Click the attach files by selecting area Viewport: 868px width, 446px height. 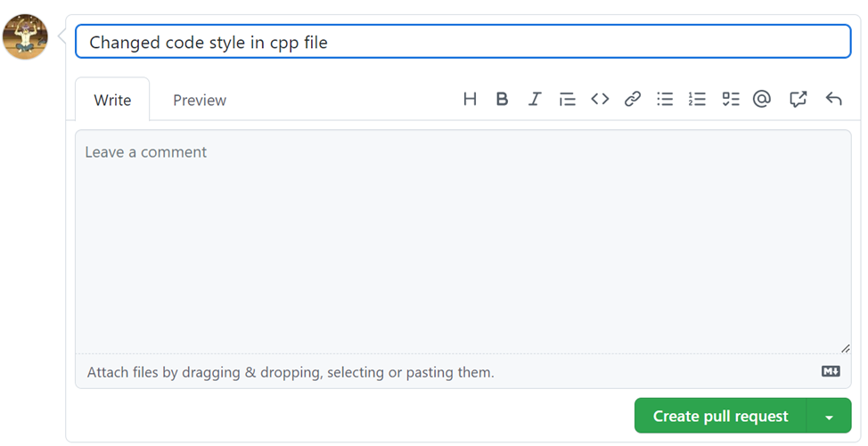291,372
